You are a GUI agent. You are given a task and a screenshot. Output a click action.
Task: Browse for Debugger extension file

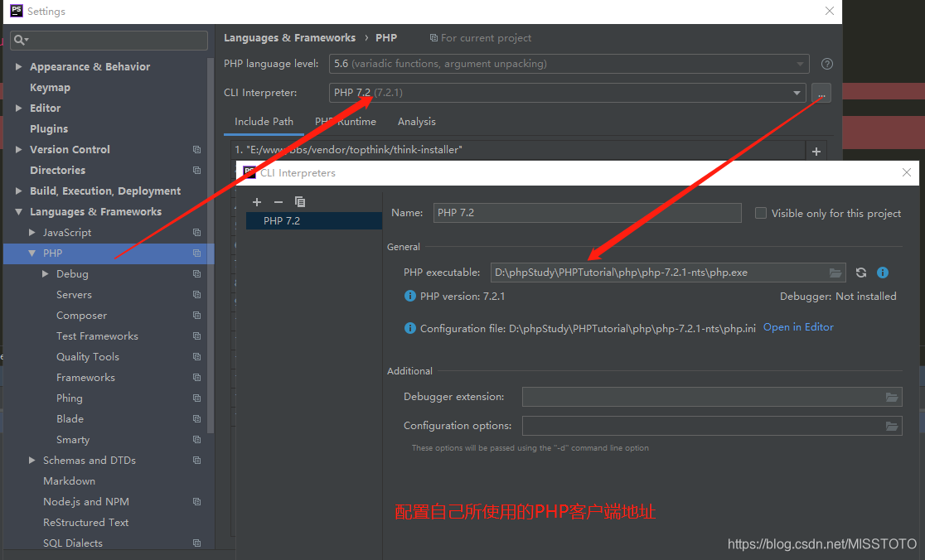click(x=892, y=398)
